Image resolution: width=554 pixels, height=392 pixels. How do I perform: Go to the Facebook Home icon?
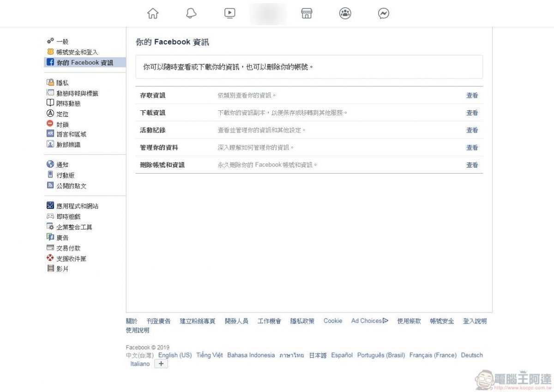pos(153,13)
